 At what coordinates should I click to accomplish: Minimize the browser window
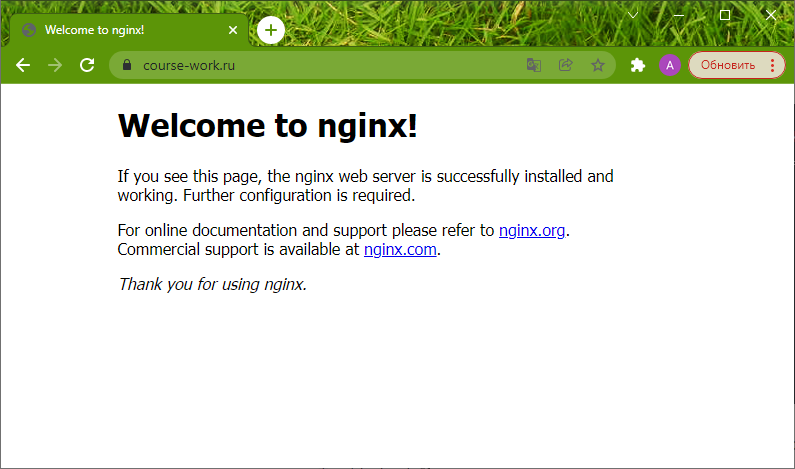[679, 15]
